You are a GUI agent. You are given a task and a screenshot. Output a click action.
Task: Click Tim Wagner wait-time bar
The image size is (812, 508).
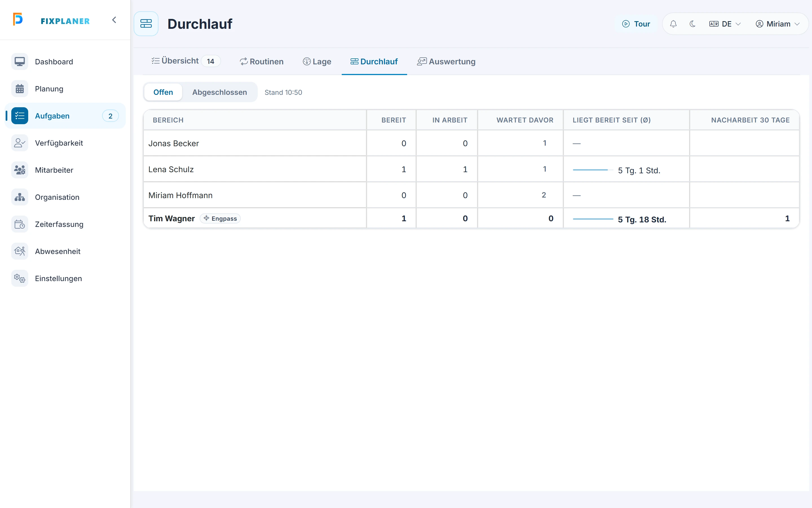[593, 219]
